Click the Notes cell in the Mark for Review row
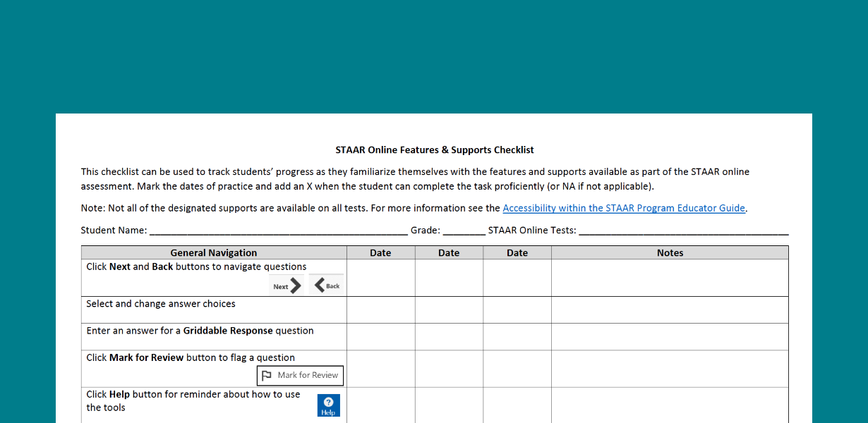868x423 pixels. coord(670,369)
